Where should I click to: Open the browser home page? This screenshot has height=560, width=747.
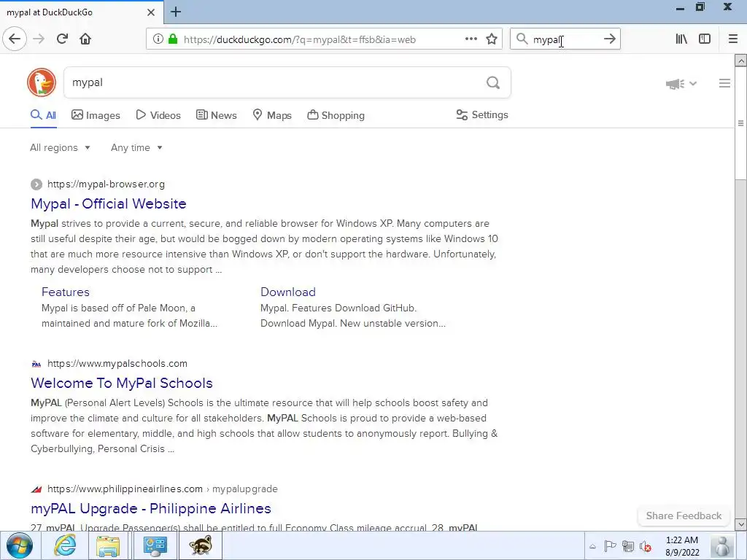tap(85, 39)
